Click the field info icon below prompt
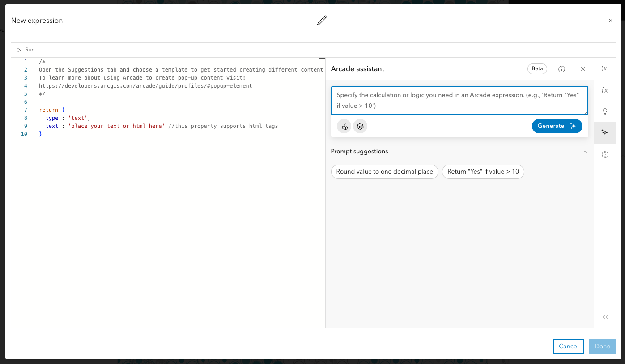Screen dimensions: 625x364 point(344,126)
